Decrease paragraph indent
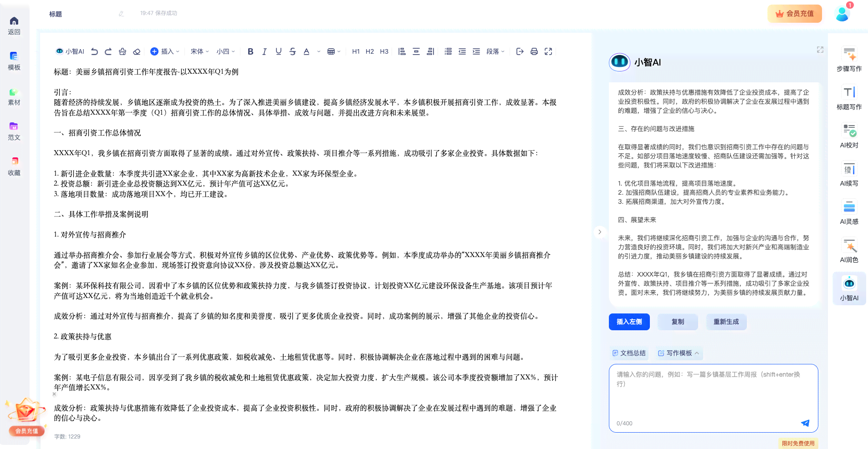Image resolution: width=868 pixels, height=449 pixels. tap(462, 51)
